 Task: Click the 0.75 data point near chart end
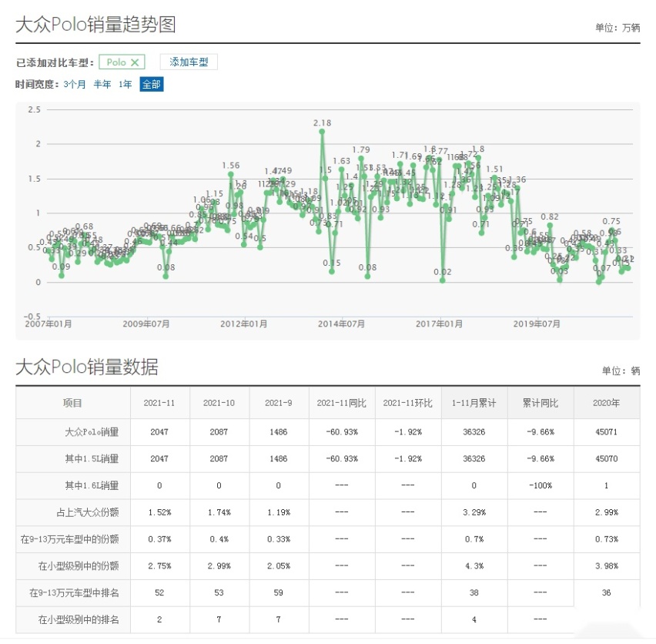point(612,230)
